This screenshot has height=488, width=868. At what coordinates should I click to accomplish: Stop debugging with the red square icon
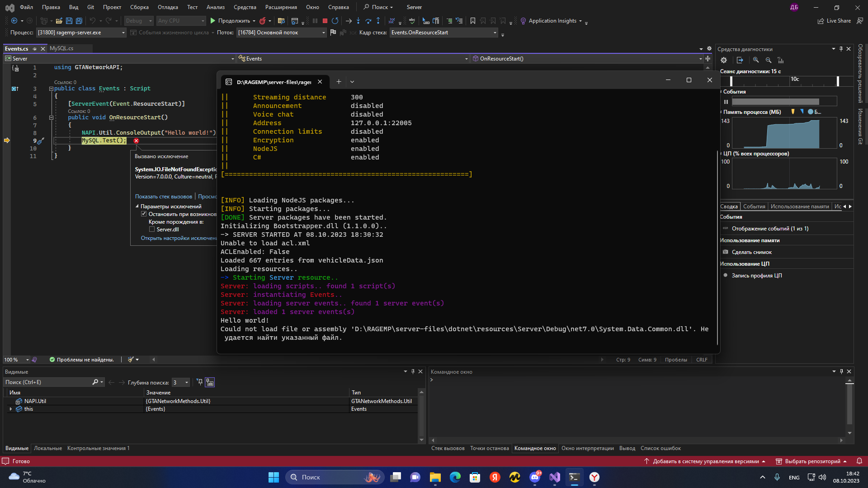click(x=324, y=21)
